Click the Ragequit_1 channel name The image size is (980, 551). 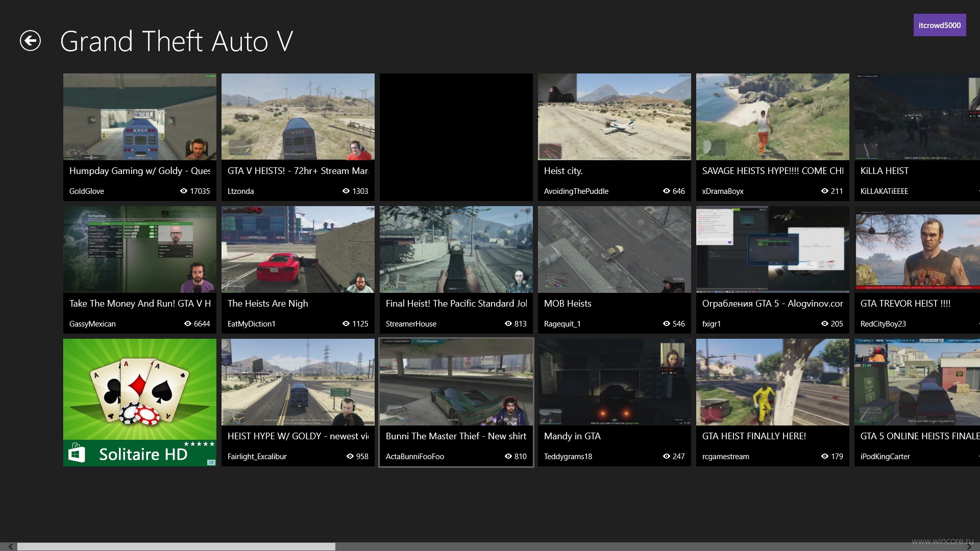tap(562, 324)
